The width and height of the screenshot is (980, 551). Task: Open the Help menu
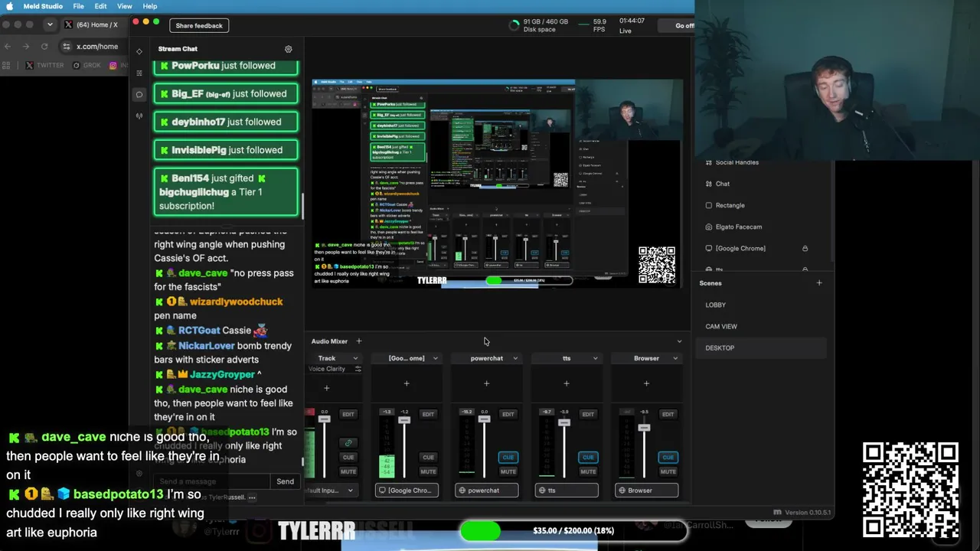point(150,6)
